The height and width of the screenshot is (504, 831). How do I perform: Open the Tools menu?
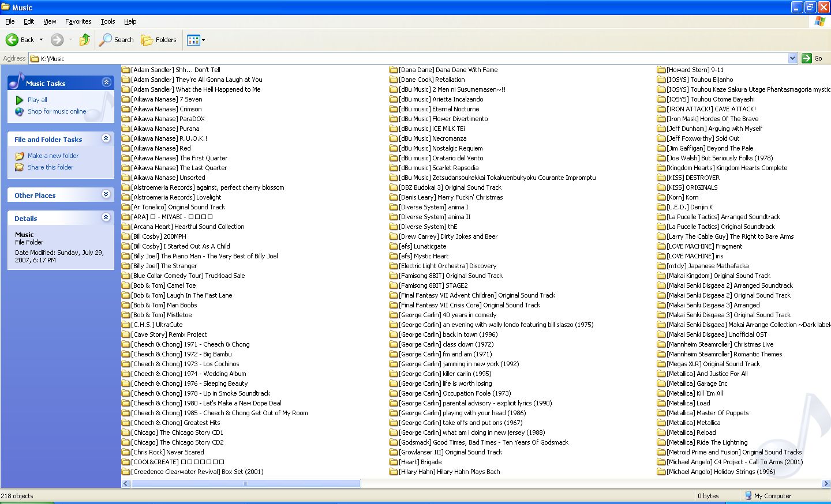(x=108, y=21)
